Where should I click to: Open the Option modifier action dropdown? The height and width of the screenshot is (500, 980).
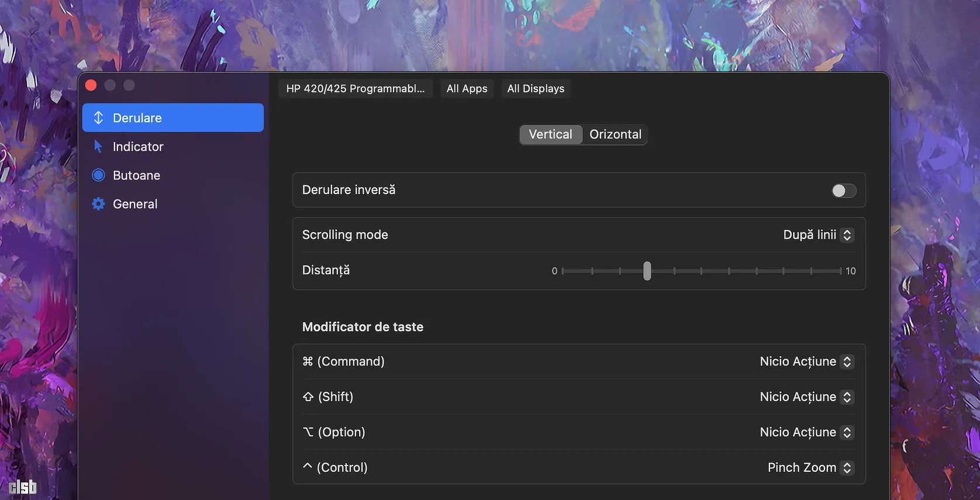pyautogui.click(x=806, y=432)
